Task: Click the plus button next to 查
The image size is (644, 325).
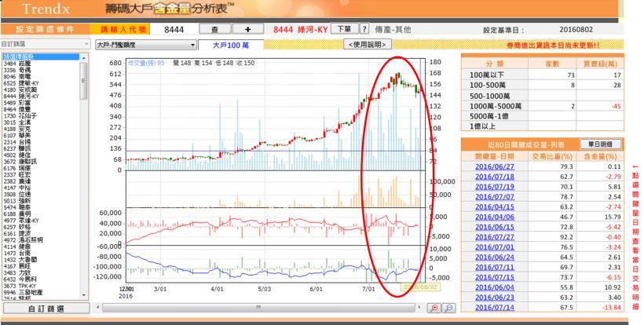Action: coord(248,29)
